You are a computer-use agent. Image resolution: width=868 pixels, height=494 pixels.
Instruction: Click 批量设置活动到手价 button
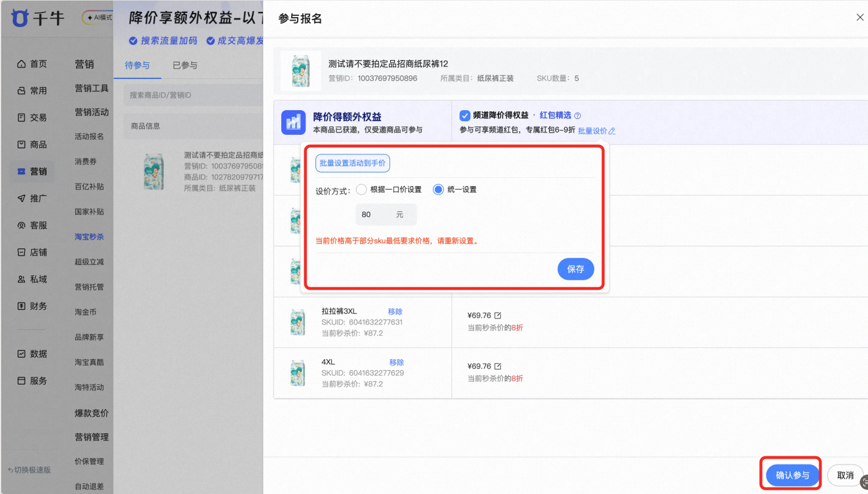[352, 163]
